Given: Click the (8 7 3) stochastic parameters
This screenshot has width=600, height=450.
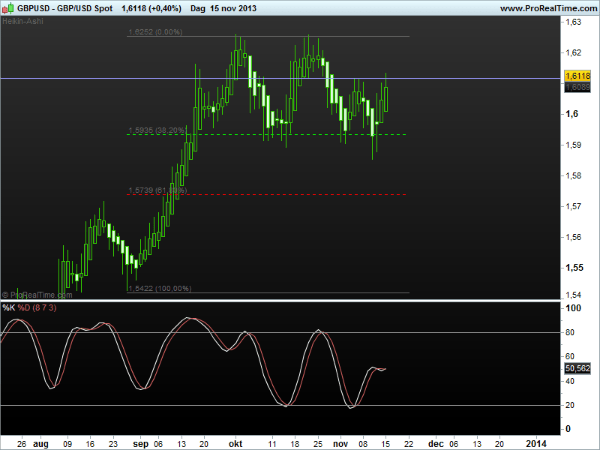Looking at the screenshot, I should 44,308.
